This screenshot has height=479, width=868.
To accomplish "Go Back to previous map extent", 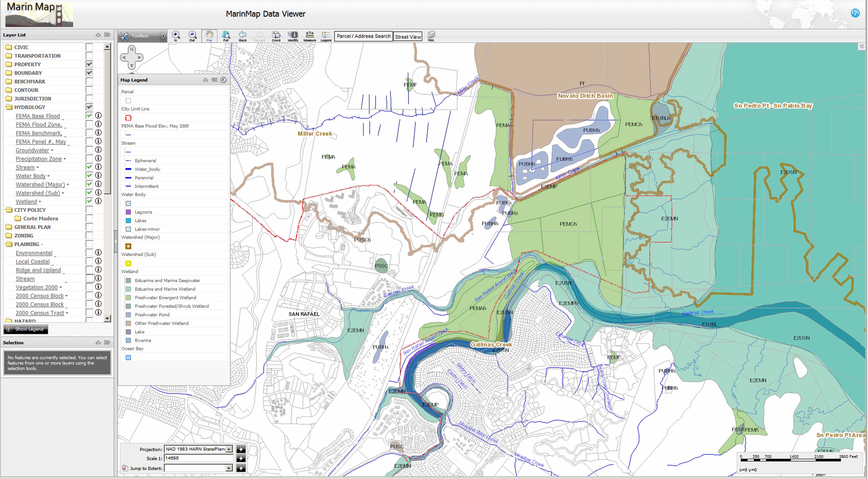I will coord(242,35).
